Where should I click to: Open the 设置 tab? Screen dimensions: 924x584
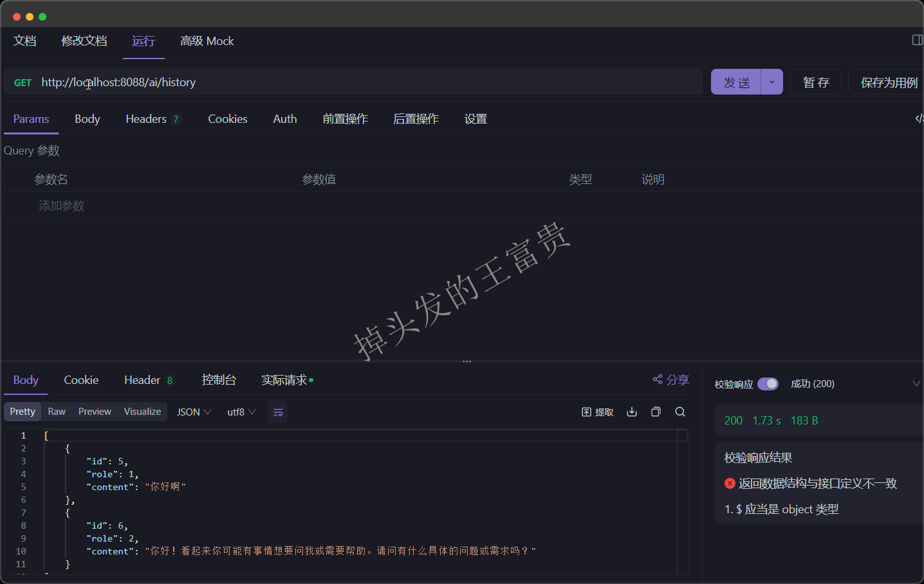476,119
